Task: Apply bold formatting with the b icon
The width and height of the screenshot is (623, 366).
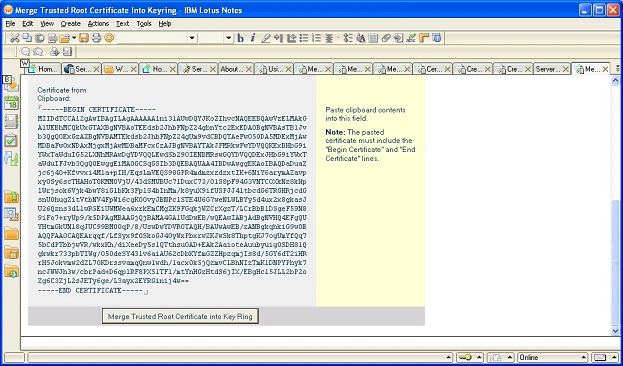Action: (240, 38)
